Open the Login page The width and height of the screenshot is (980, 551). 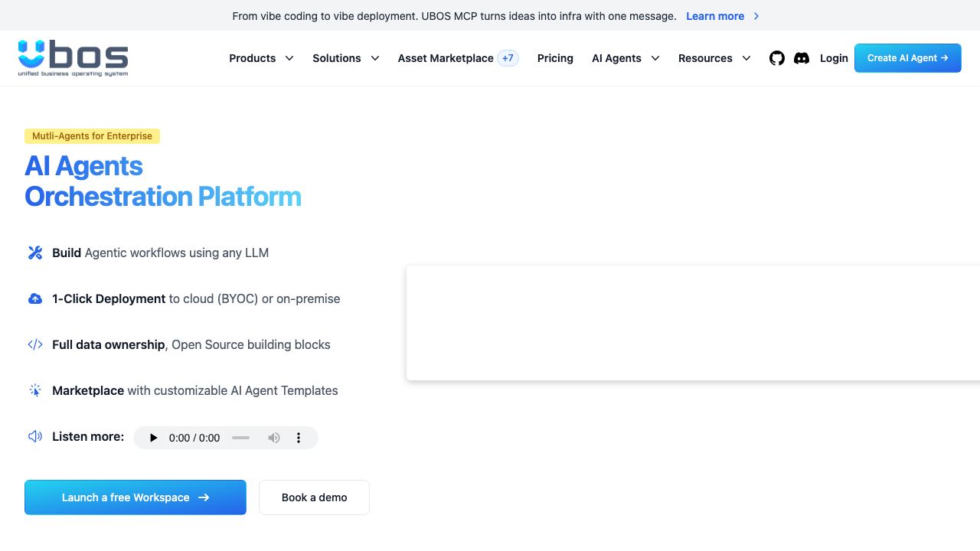tap(834, 58)
